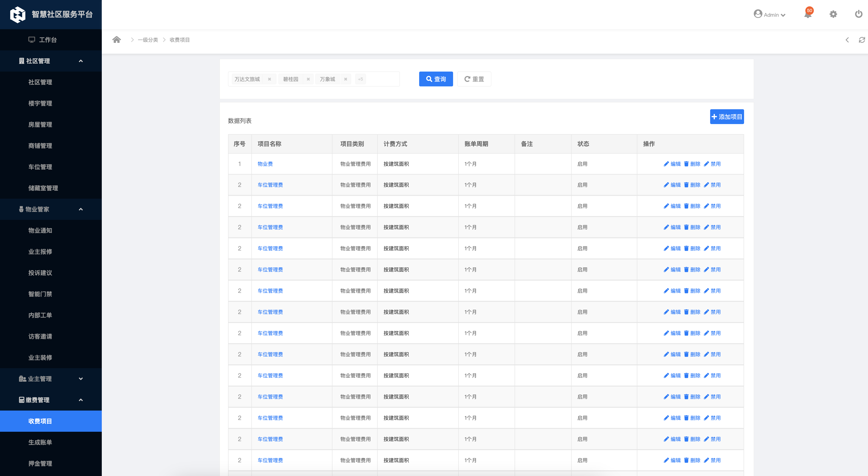Click the platform logo icon

(17, 14)
